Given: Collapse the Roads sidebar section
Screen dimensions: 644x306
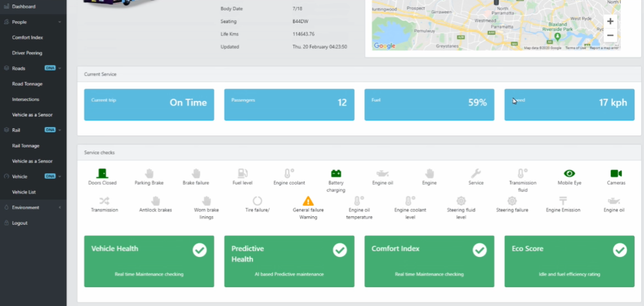Looking at the screenshot, I should click(x=33, y=68).
